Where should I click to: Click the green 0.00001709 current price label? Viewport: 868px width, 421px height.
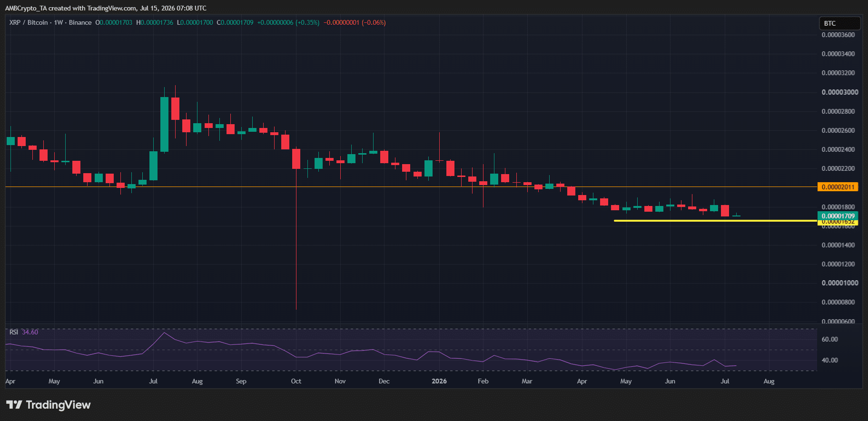coord(838,216)
